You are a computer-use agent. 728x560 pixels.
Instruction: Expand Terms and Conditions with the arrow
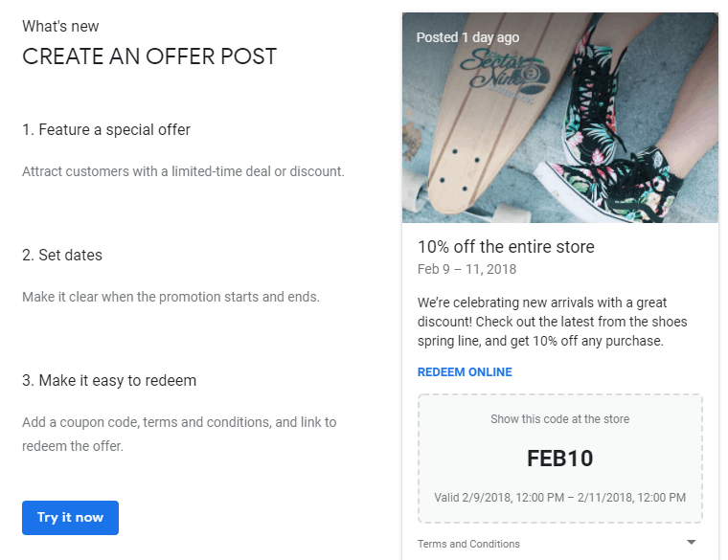coord(691,543)
